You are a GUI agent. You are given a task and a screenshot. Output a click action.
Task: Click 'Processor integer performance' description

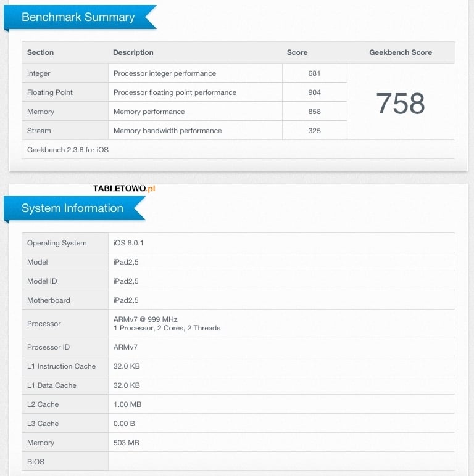click(165, 73)
